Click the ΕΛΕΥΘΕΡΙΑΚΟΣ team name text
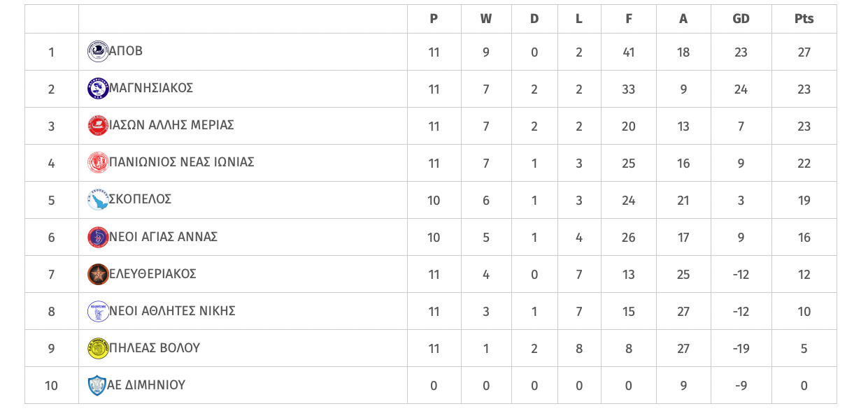The height and width of the screenshot is (411, 868). pyautogui.click(x=152, y=274)
